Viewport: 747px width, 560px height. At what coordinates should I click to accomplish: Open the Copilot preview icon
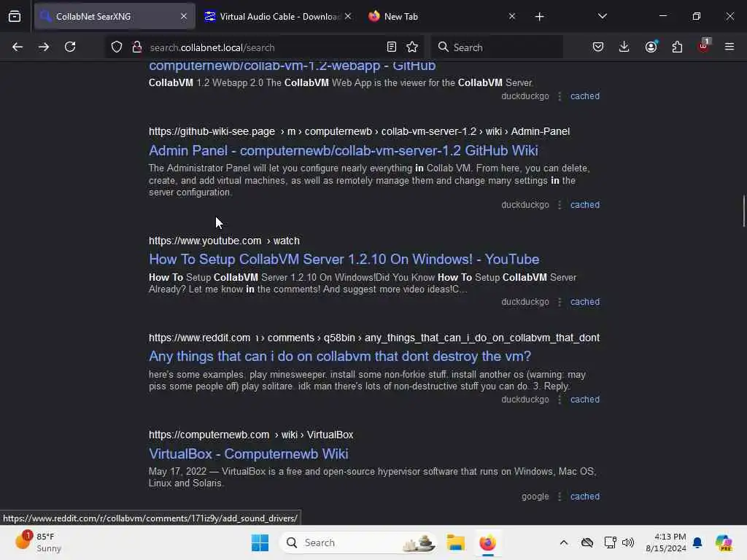coord(724,542)
